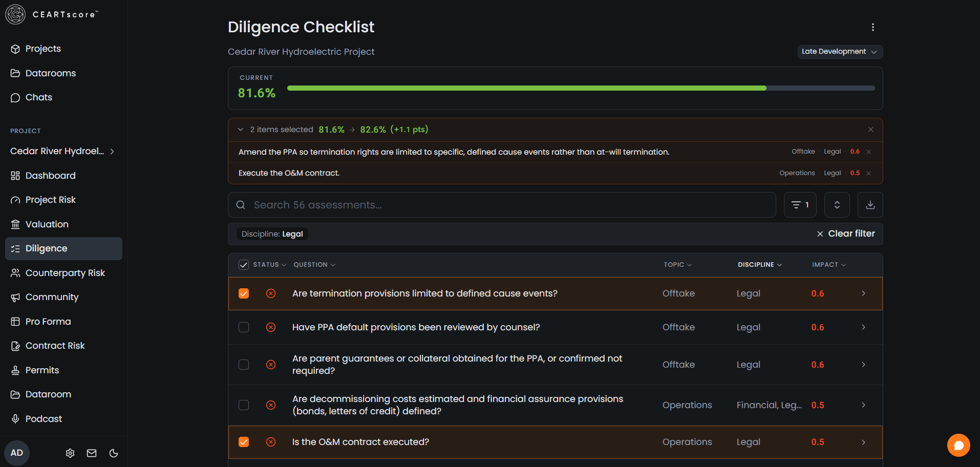Click the AD user avatar
980x467 pixels.
17,453
